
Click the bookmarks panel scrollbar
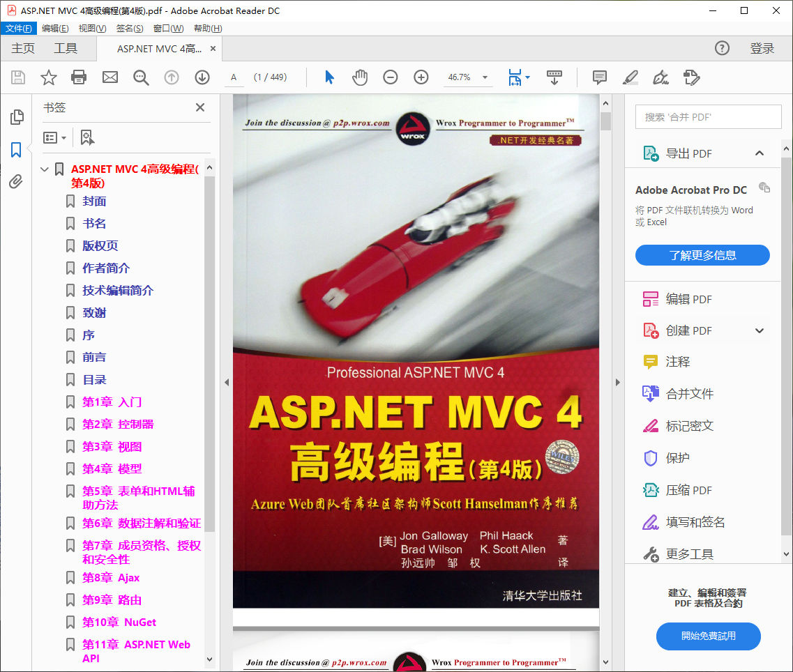pyautogui.click(x=209, y=354)
